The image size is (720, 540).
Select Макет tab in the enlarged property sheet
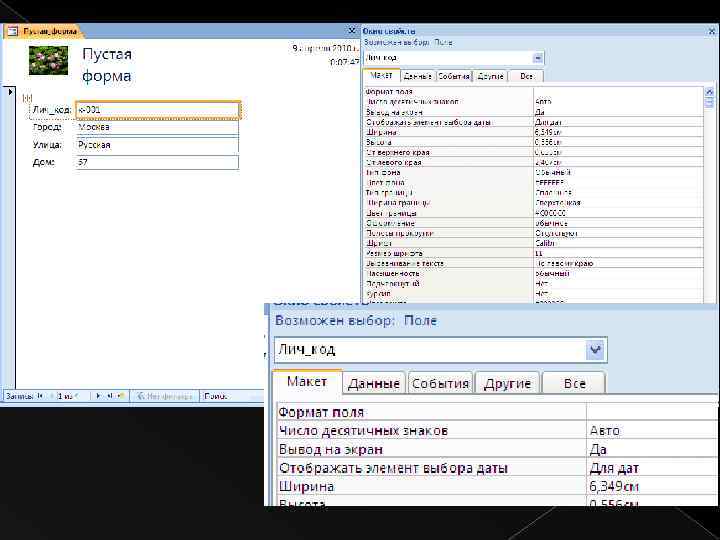(307, 382)
